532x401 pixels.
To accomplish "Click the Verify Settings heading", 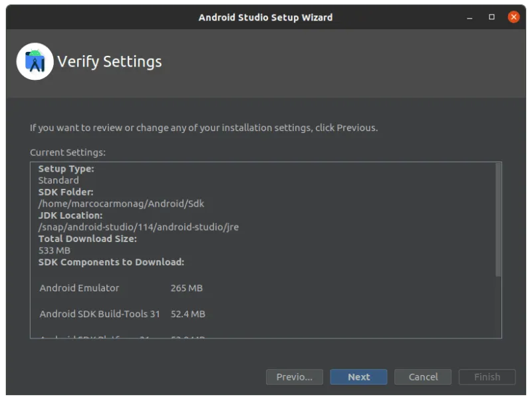I will click(x=109, y=62).
